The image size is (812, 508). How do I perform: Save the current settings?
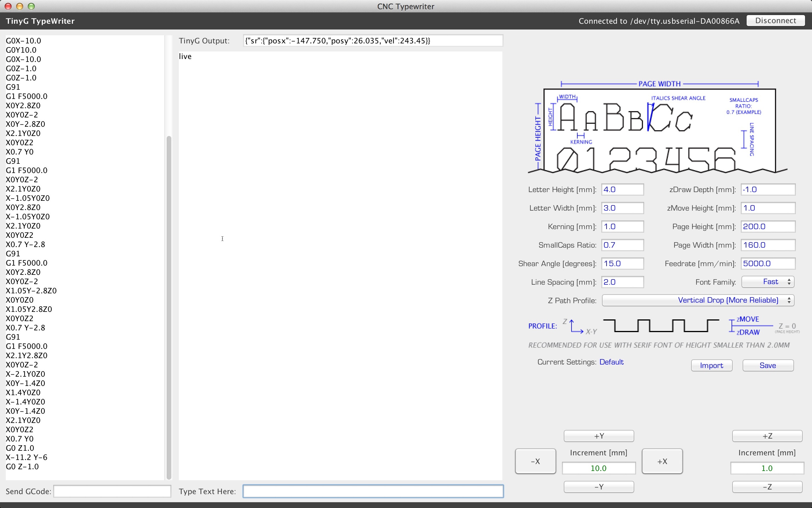[768, 365]
